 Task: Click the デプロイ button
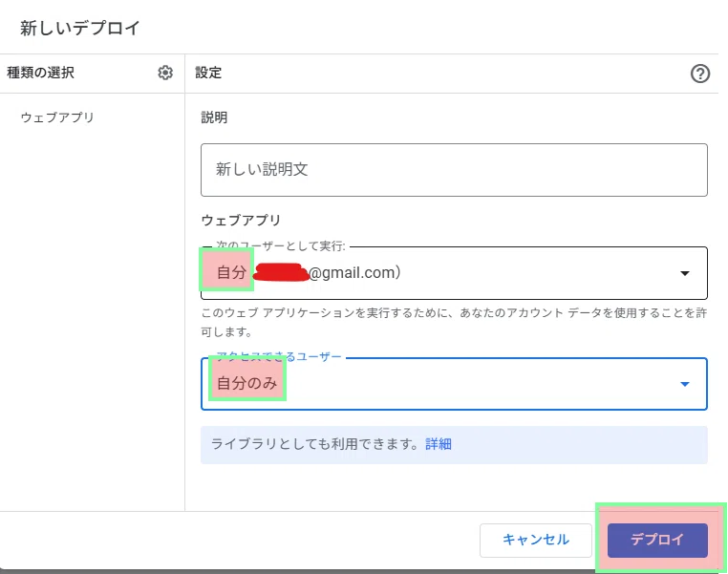pyautogui.click(x=657, y=541)
